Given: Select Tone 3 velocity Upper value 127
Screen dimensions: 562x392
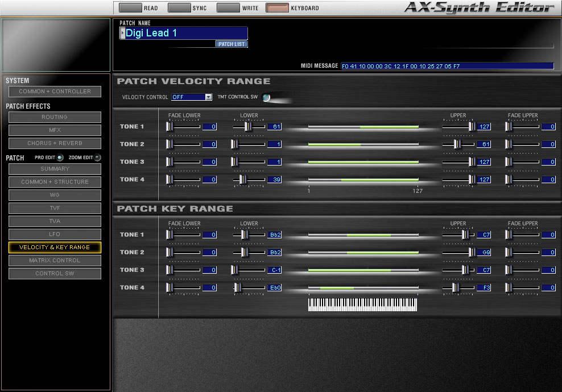Looking at the screenshot, I should [x=484, y=162].
